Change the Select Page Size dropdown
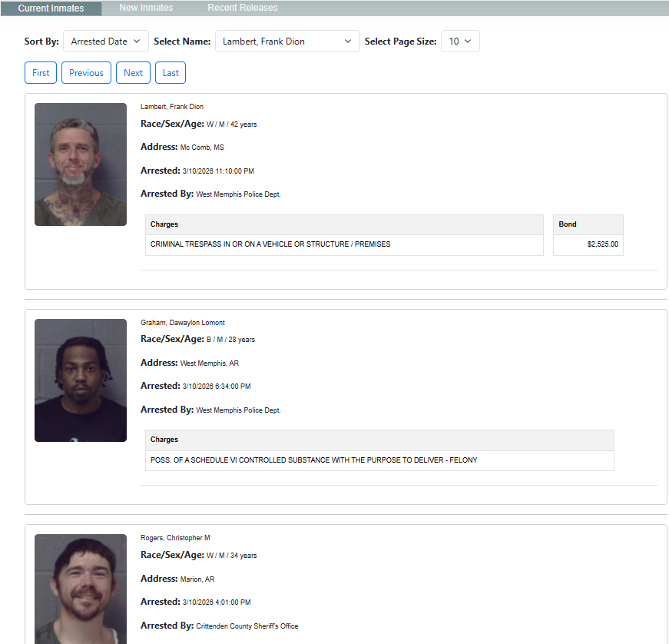 click(x=460, y=41)
